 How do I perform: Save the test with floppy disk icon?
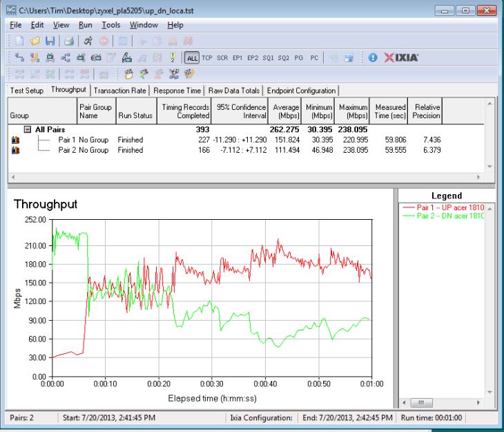click(50, 41)
